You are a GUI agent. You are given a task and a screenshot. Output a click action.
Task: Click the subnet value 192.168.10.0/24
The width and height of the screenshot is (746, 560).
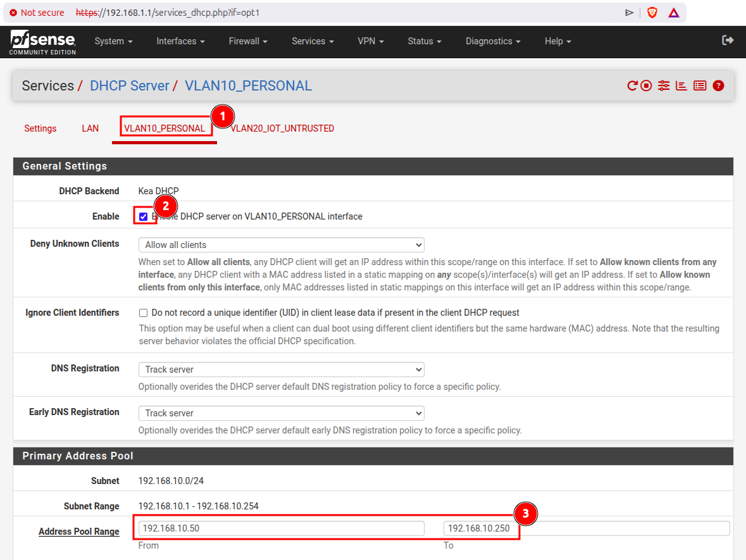[171, 481]
